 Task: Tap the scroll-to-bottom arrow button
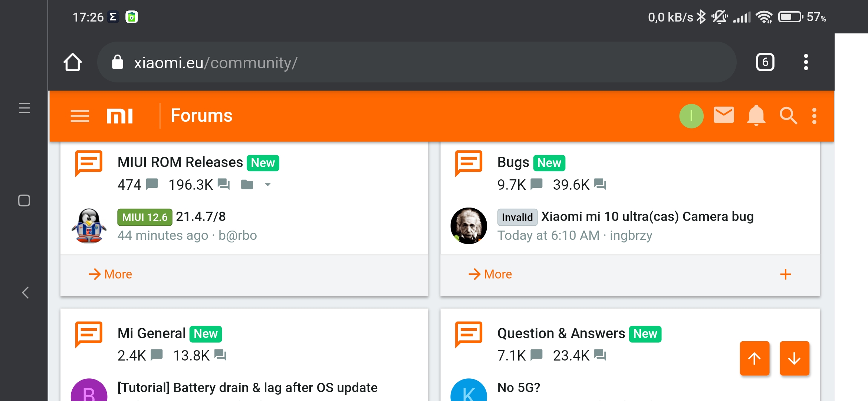794,358
